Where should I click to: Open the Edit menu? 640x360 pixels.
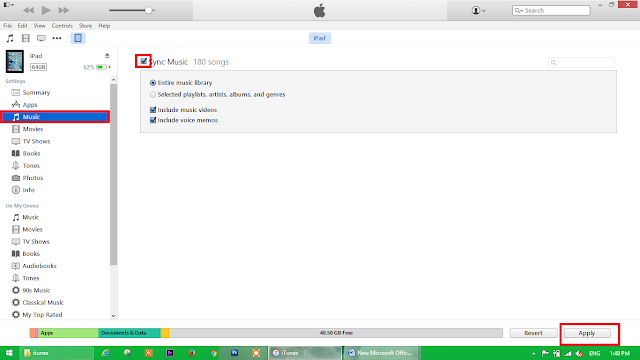click(22, 26)
